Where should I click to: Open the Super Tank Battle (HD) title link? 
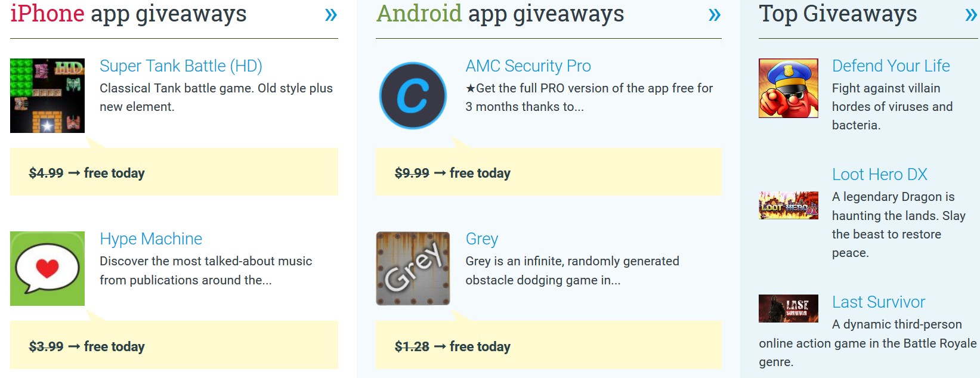pyautogui.click(x=181, y=66)
